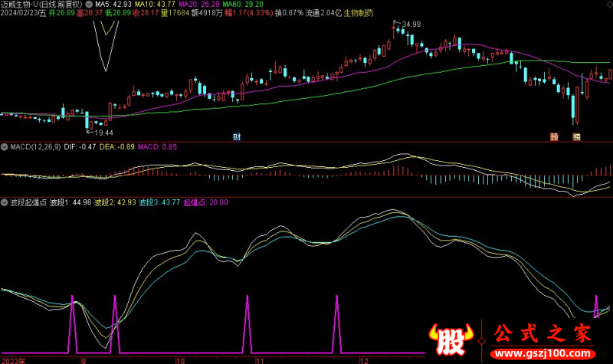
Task: Click the high price 高28.37
Action: [x=90, y=13]
